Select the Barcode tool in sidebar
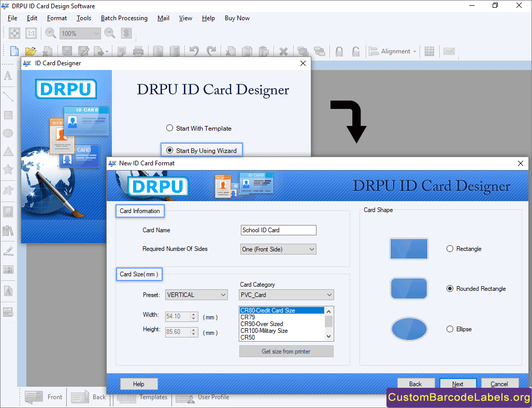The width and height of the screenshot is (532, 408). point(8,270)
